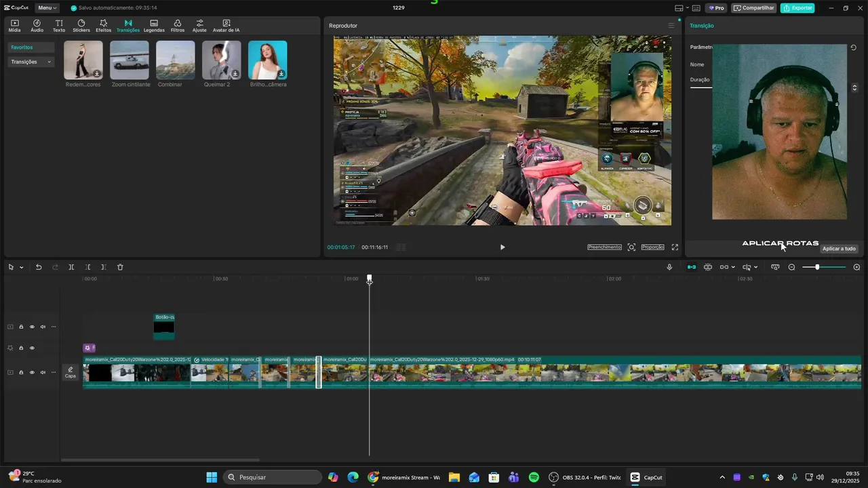The width and height of the screenshot is (868, 488).
Task: Click the Pro upgrade button
Action: click(716, 8)
